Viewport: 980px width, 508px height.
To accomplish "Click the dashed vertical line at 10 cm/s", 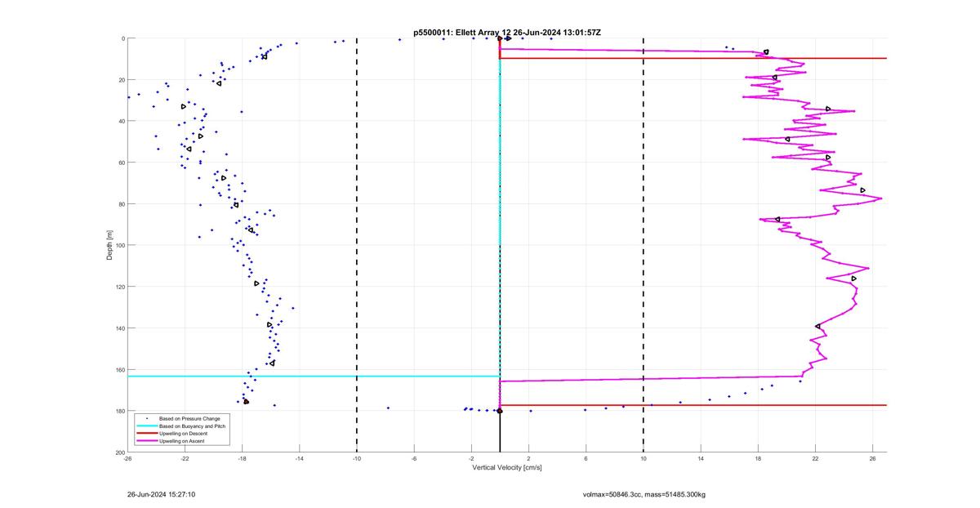I will point(644,245).
